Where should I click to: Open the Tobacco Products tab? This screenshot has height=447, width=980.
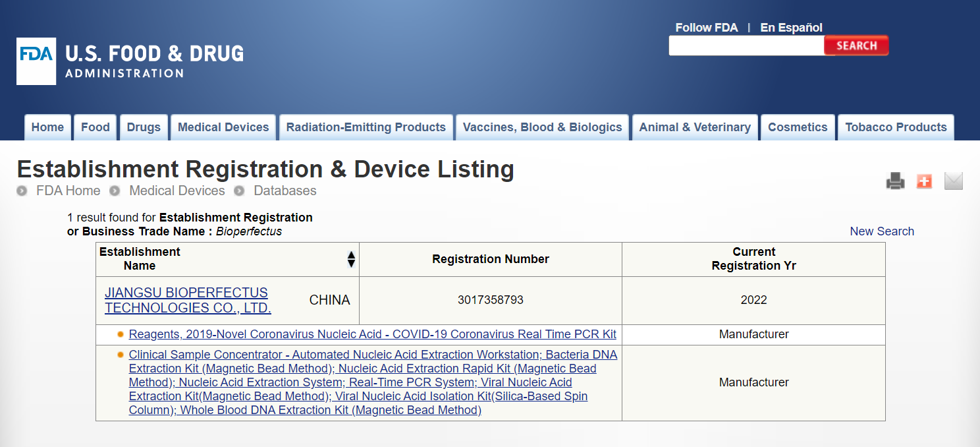[896, 127]
